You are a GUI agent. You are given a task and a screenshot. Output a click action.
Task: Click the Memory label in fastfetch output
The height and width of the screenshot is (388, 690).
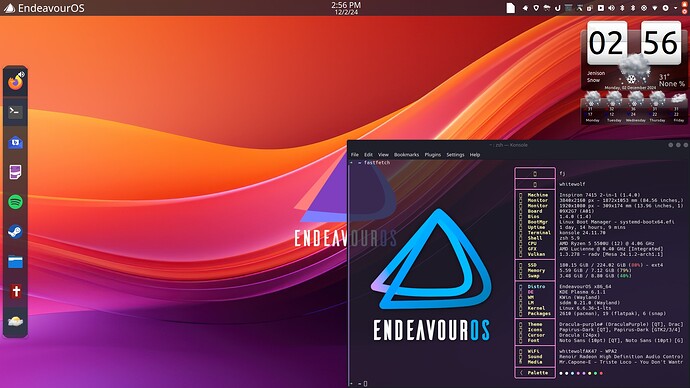(536, 270)
